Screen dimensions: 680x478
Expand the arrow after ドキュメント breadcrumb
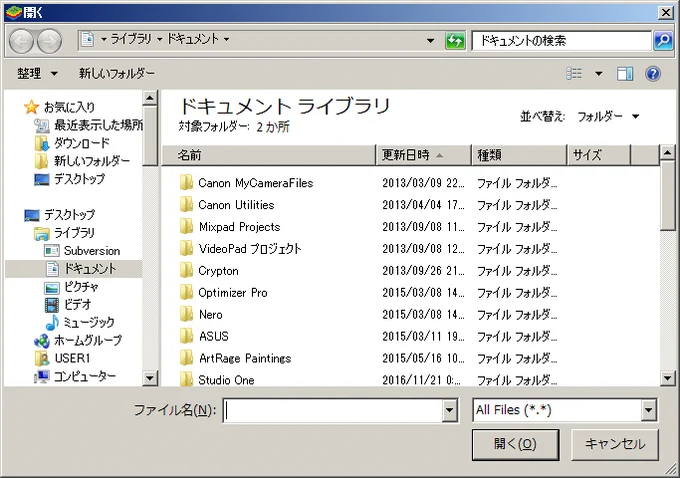click(226, 39)
